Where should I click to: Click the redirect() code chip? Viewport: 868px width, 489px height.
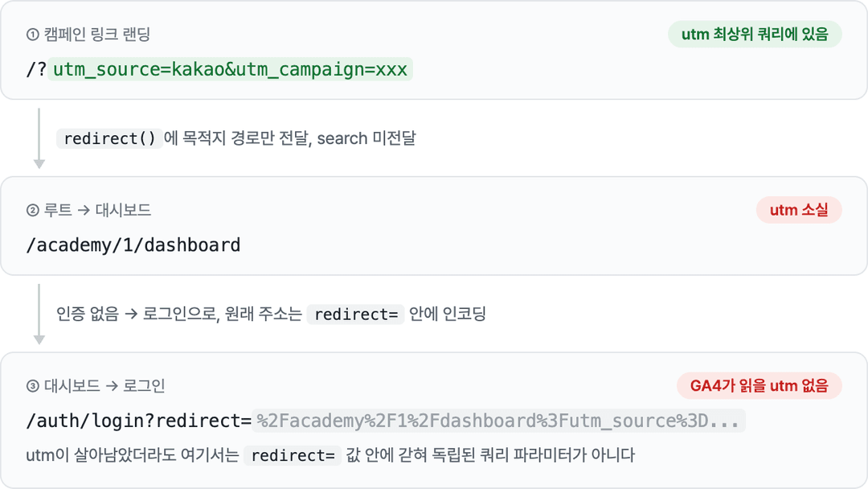coord(109,138)
